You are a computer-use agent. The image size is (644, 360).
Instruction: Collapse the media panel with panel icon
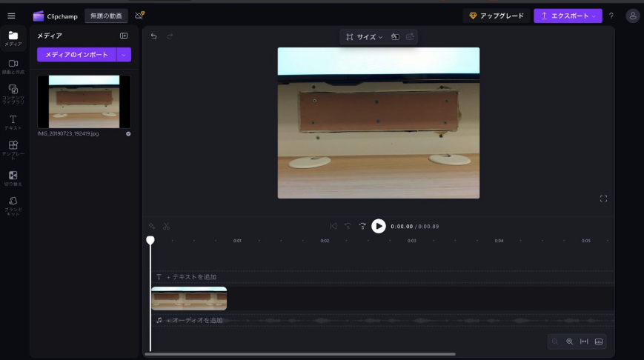pyautogui.click(x=124, y=36)
